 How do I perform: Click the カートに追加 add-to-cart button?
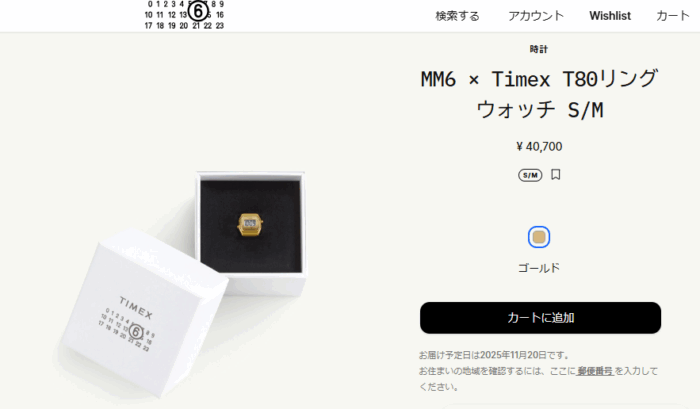click(x=540, y=317)
